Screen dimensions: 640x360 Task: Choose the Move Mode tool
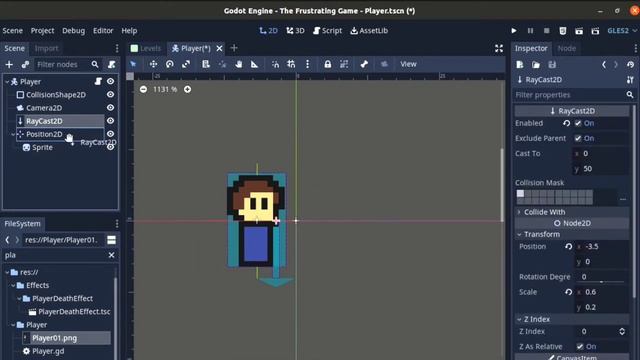tap(153, 64)
